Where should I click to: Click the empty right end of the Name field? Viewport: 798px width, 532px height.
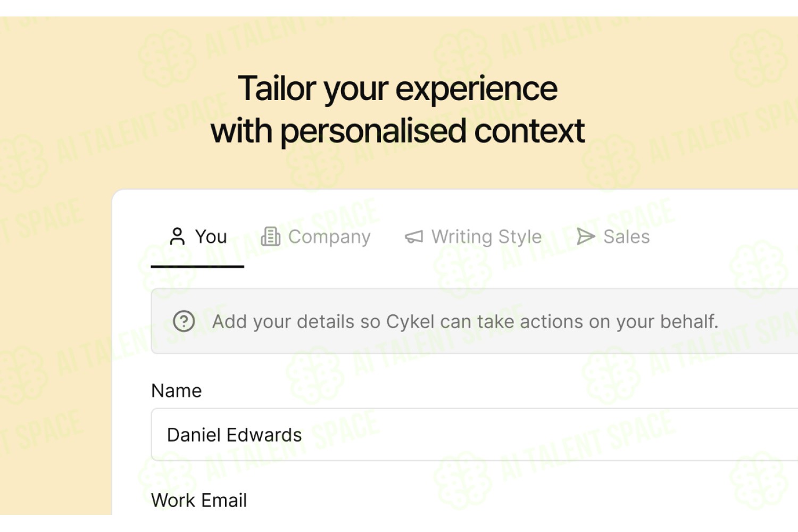pyautogui.click(x=692, y=435)
